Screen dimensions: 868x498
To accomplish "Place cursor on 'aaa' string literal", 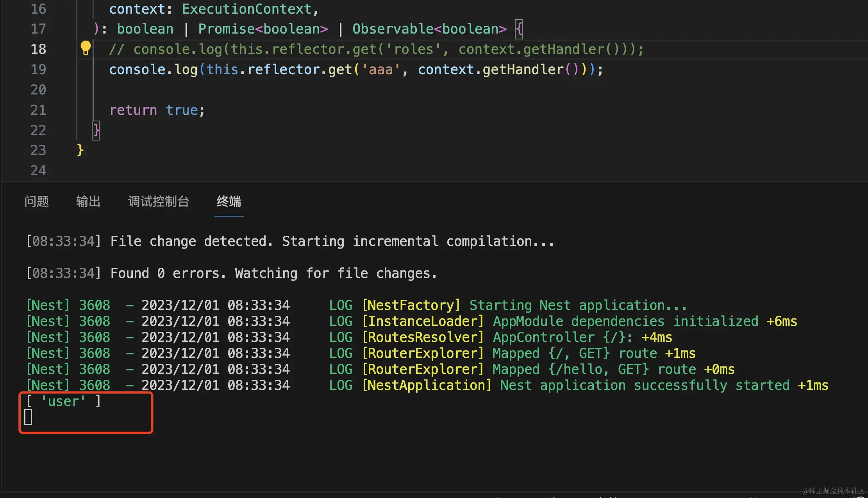I will 380,69.
